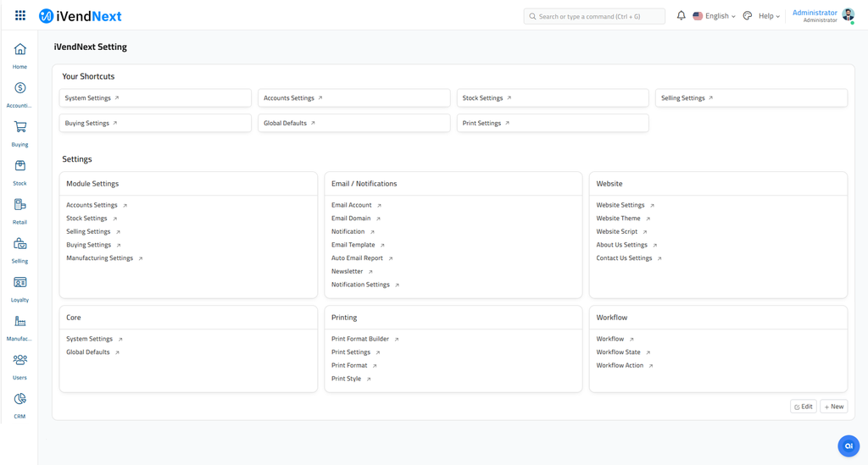
Task: Open Accounts Settings shortcut card
Action: 353,98
